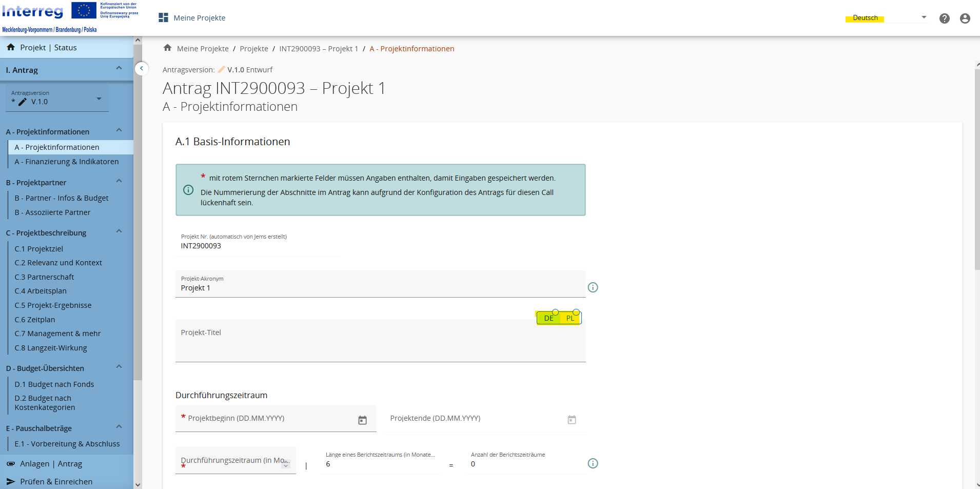This screenshot has width=980, height=489.
Task: Open the Deutsch language dropdown
Action: click(887, 18)
